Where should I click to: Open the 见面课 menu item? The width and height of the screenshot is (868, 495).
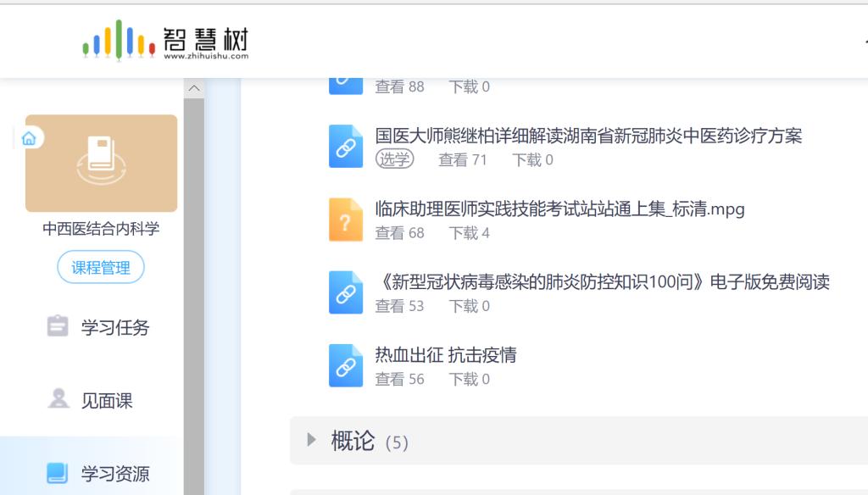tap(107, 400)
